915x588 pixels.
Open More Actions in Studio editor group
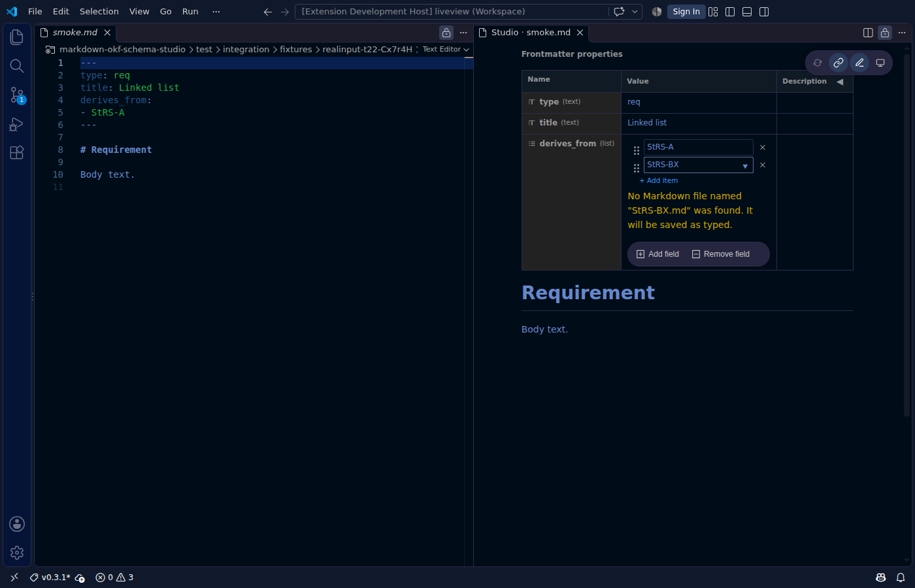902,33
